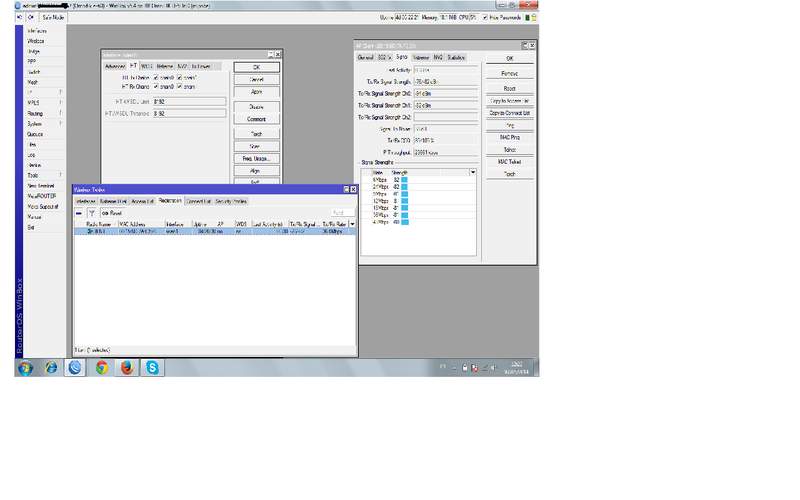Select the registered client row in table

coord(215,232)
